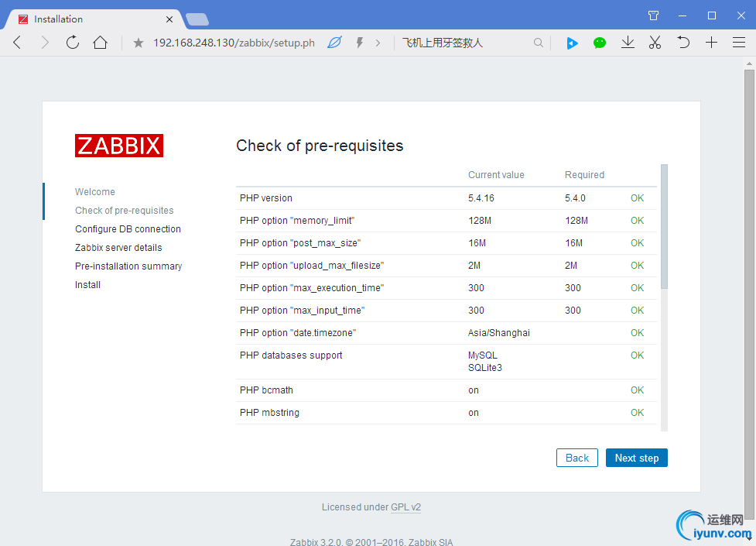The height and width of the screenshot is (546, 756).
Task: Open the blue video play icon
Action: [x=572, y=43]
